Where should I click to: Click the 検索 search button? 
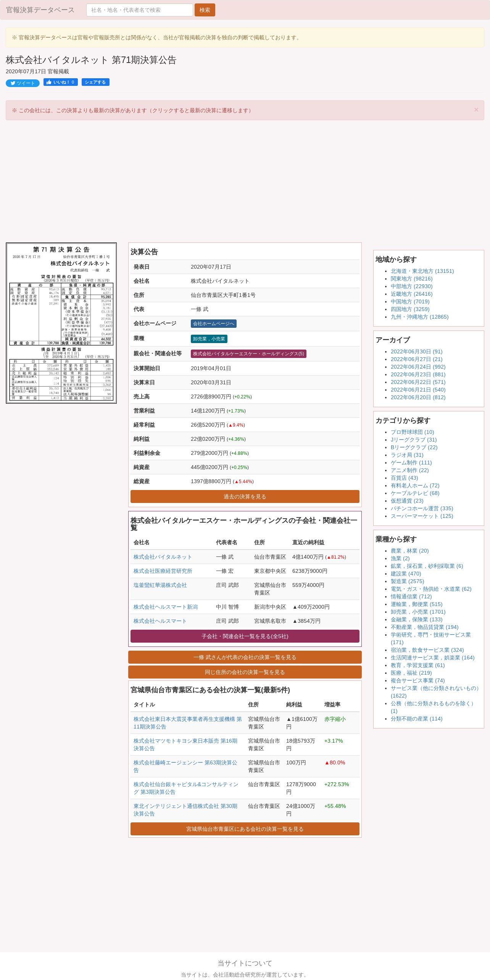tap(205, 10)
